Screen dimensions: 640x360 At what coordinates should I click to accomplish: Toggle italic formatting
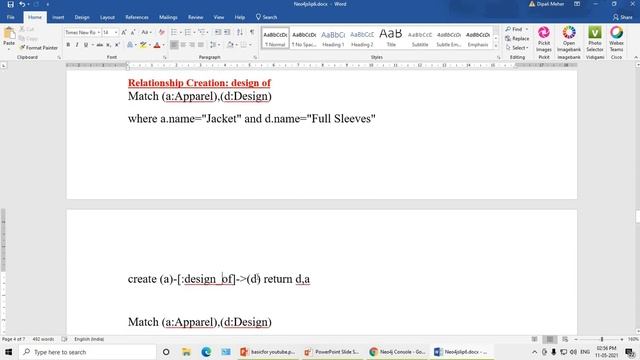77,45
